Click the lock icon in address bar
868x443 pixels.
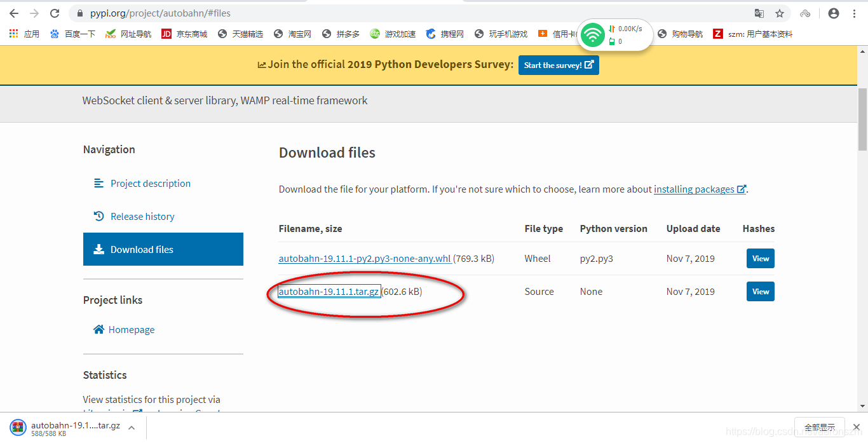(x=79, y=13)
